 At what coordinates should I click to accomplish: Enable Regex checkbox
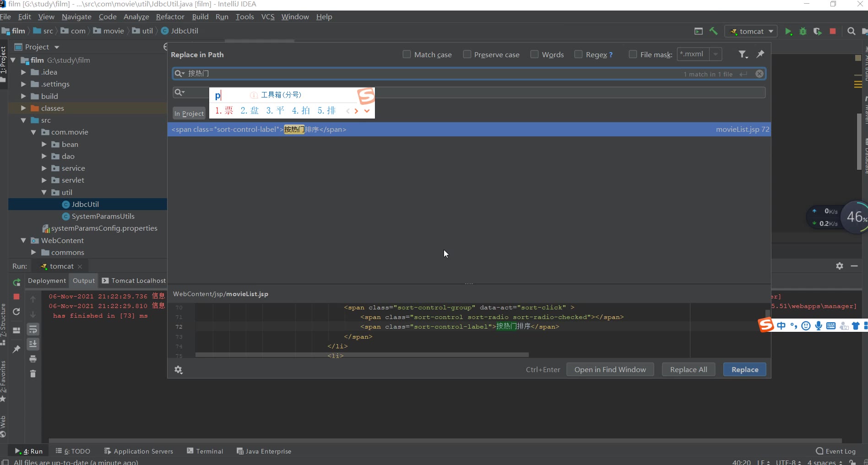[578, 54]
